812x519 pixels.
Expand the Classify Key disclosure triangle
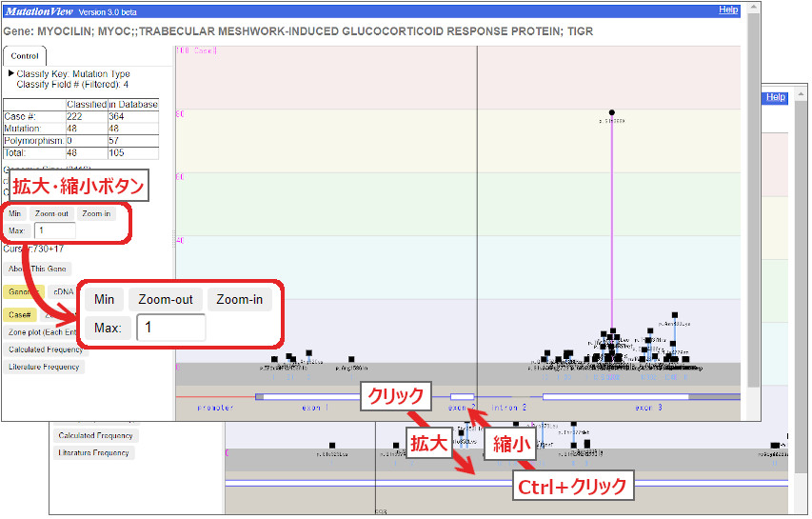(11, 74)
